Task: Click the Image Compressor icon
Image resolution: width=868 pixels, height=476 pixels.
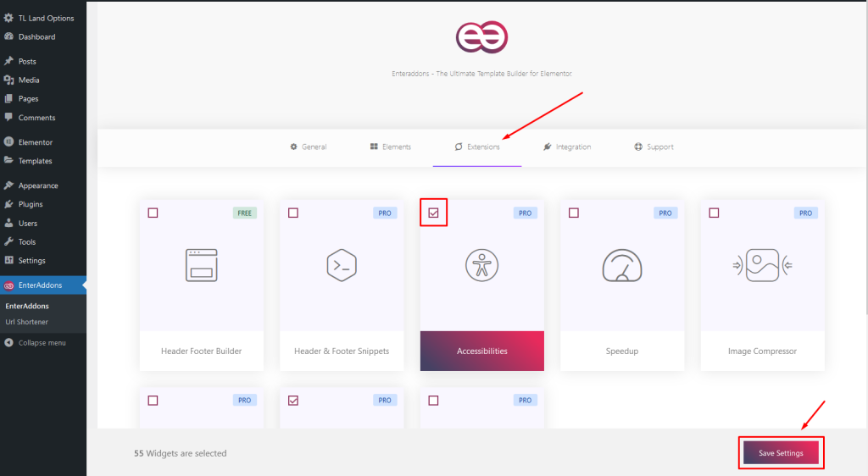Action: (762, 265)
